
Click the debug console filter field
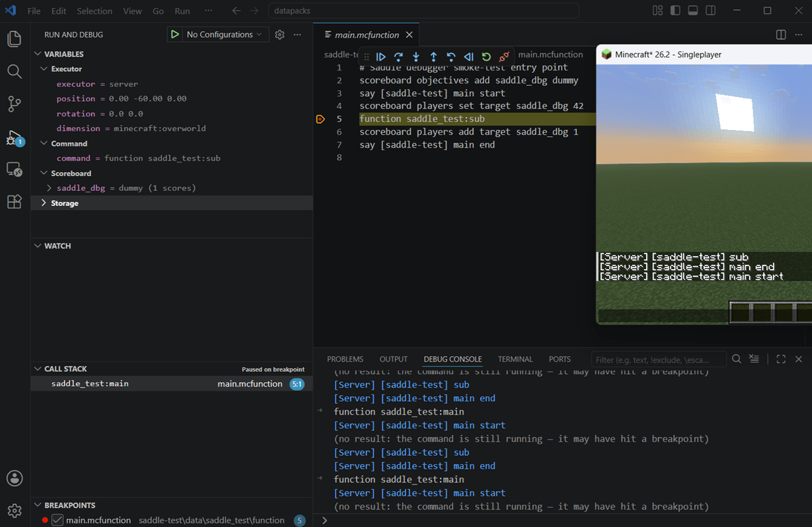point(659,359)
